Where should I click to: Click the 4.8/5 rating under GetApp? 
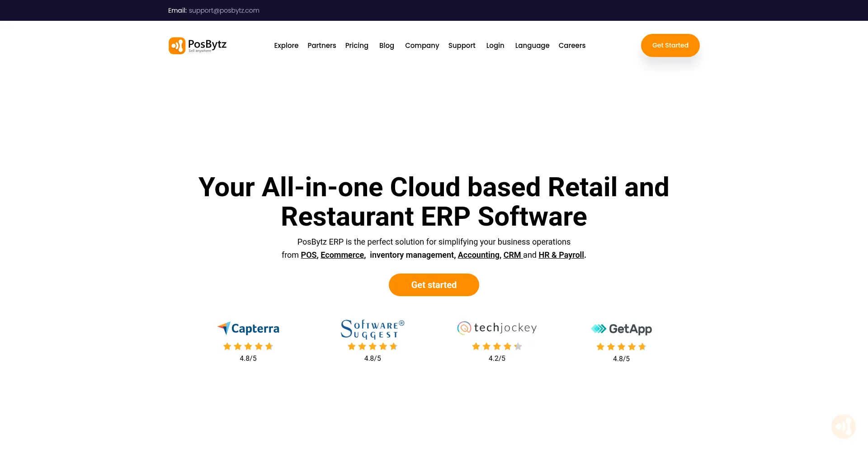pyautogui.click(x=621, y=359)
